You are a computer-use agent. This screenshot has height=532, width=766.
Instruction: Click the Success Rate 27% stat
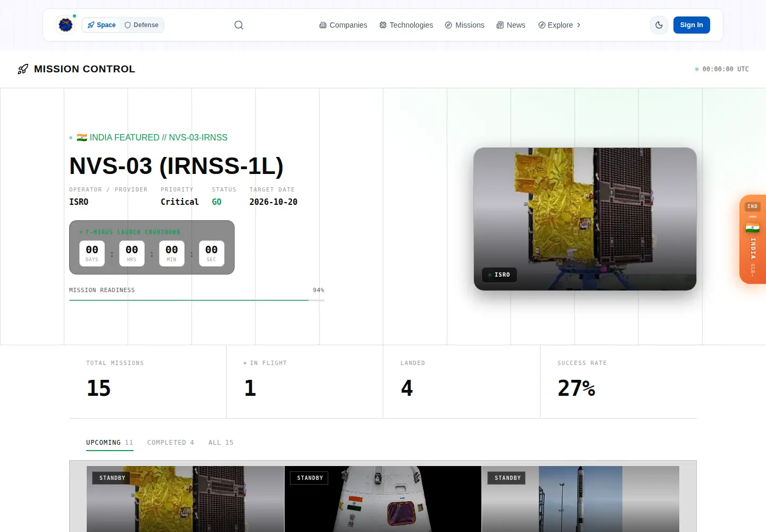(576, 388)
